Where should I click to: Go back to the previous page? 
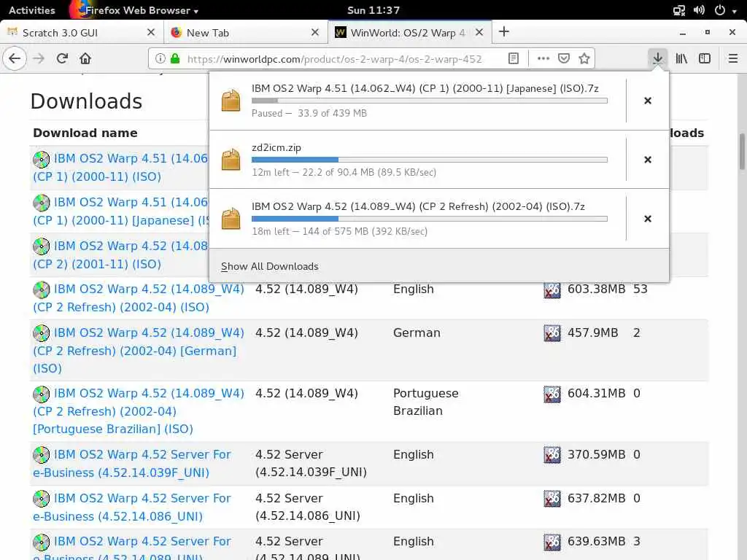[x=15, y=58]
